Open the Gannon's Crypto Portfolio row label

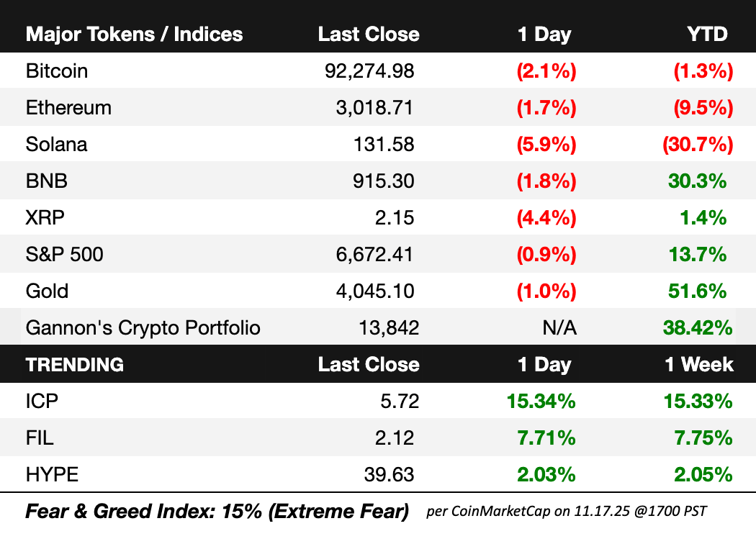coord(143,328)
